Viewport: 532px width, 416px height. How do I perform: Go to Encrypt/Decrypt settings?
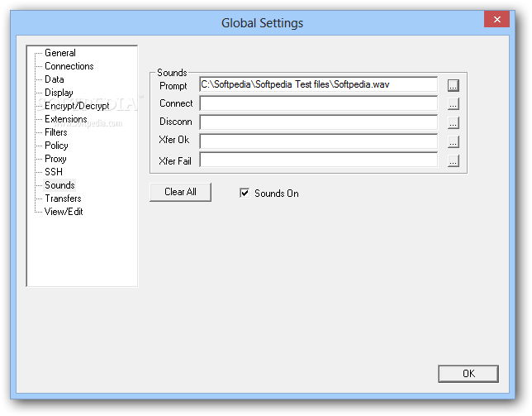tap(77, 106)
